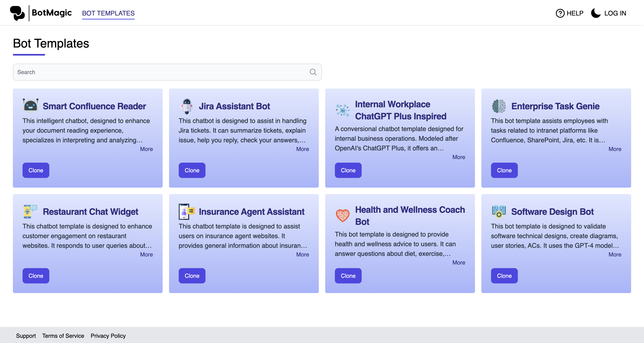Open Terms of Service footer link
This screenshot has width=644, height=343.
point(63,336)
